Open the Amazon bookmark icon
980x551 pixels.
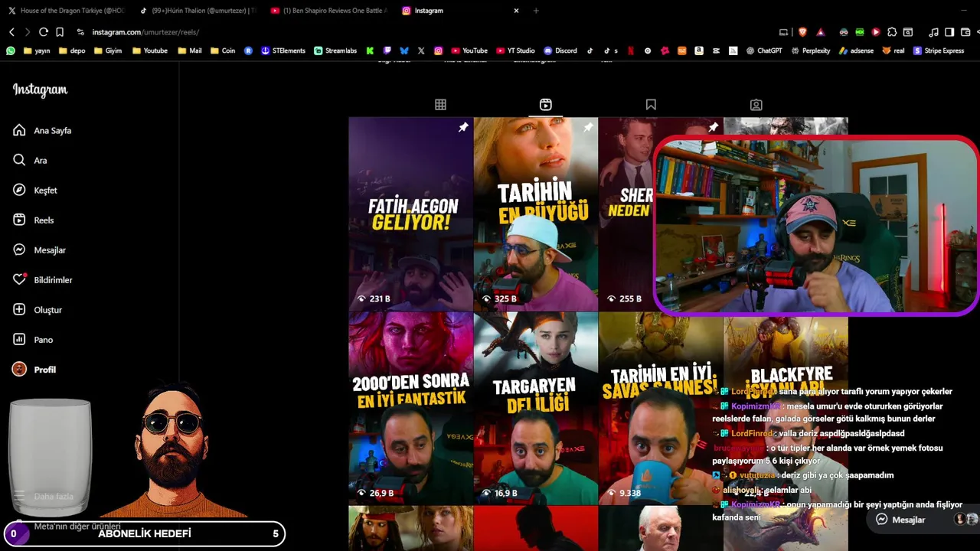tap(699, 51)
